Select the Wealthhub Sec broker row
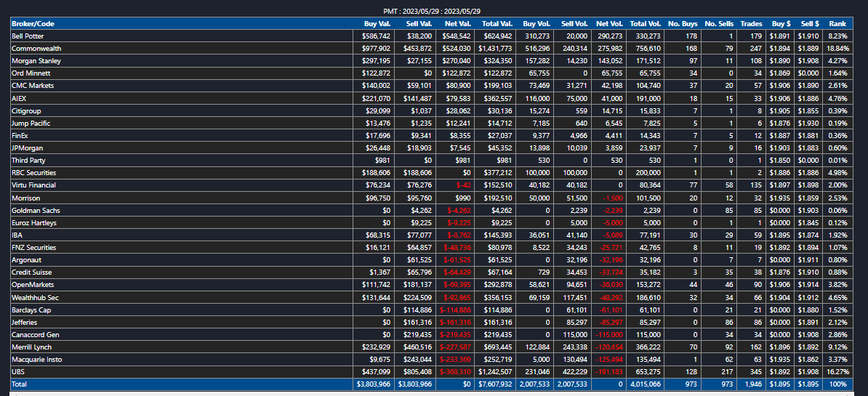Image resolution: width=868 pixels, height=396 pixels. click(433, 298)
